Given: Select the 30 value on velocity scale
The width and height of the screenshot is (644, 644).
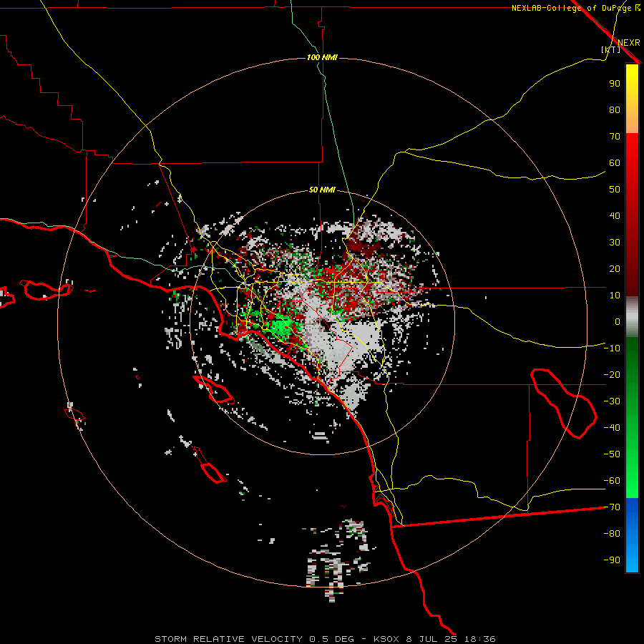Looking at the screenshot, I should pyautogui.click(x=615, y=243).
